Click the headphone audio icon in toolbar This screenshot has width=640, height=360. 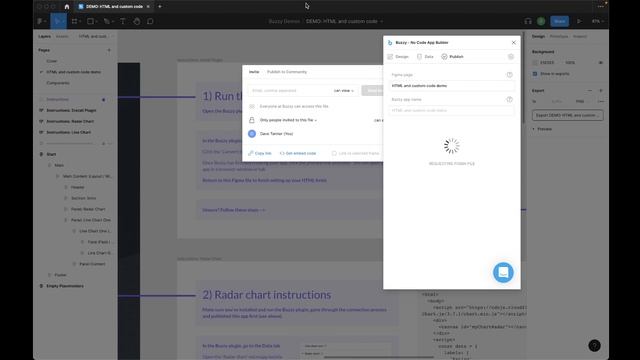click(528, 21)
